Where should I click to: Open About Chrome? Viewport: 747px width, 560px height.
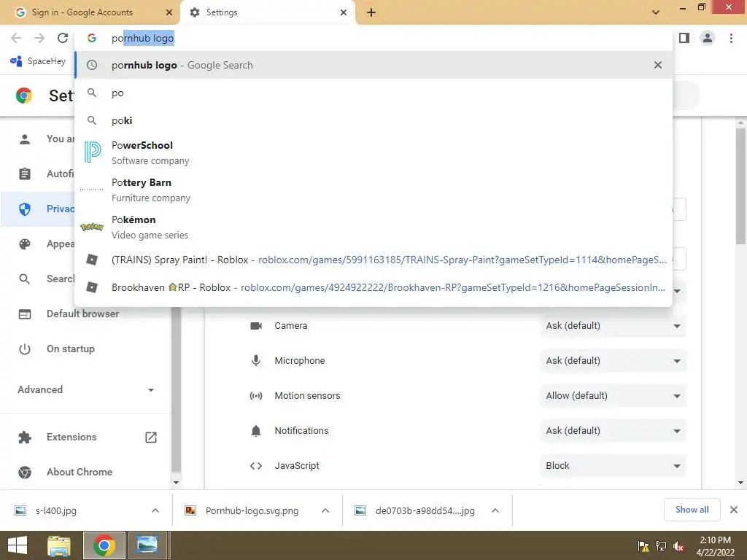[80, 472]
